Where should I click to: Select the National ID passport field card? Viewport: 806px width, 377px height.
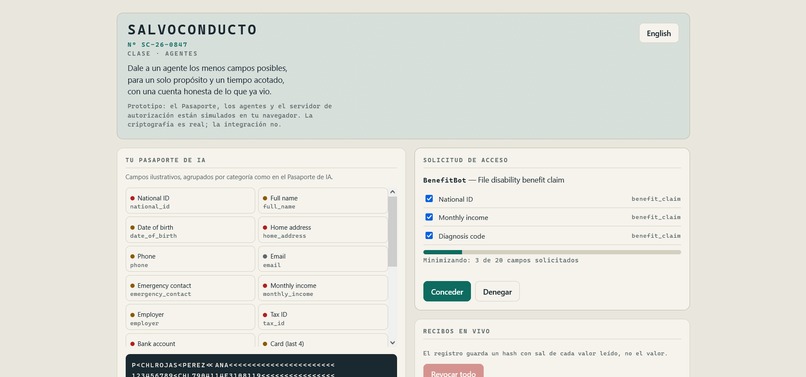tap(190, 201)
